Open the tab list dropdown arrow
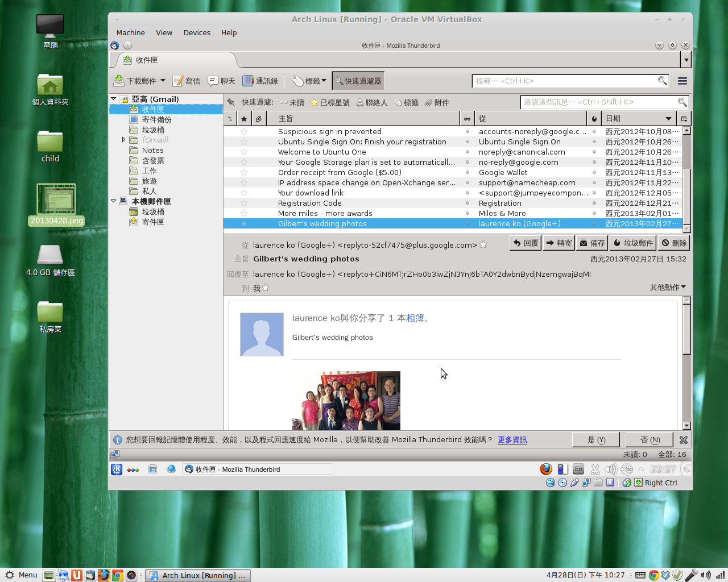 [686, 60]
